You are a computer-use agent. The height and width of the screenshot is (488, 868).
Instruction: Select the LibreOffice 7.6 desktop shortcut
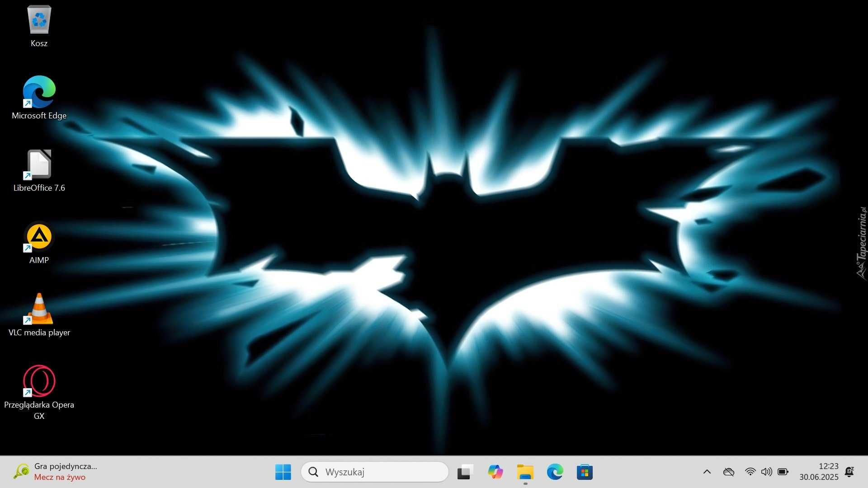[x=39, y=171]
